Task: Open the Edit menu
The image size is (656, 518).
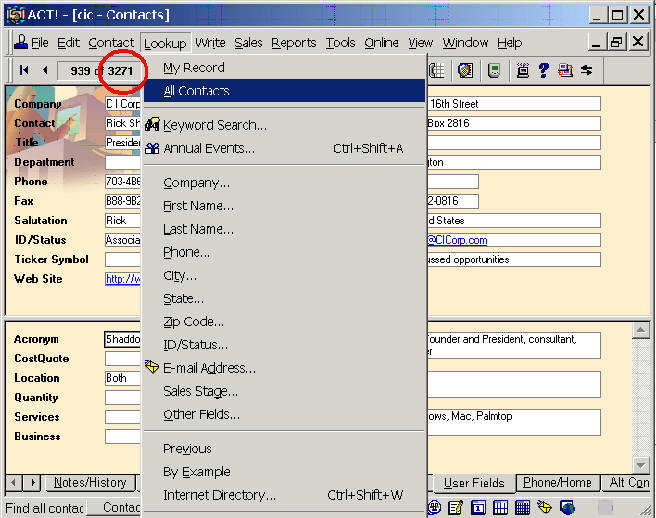Action: point(68,43)
